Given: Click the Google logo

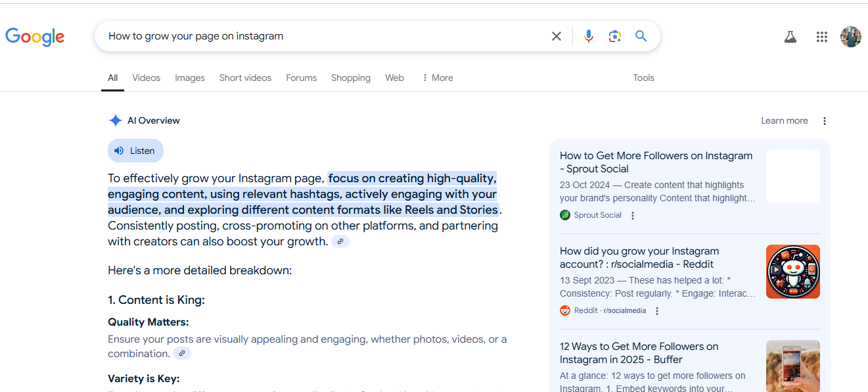Looking at the screenshot, I should [x=35, y=36].
